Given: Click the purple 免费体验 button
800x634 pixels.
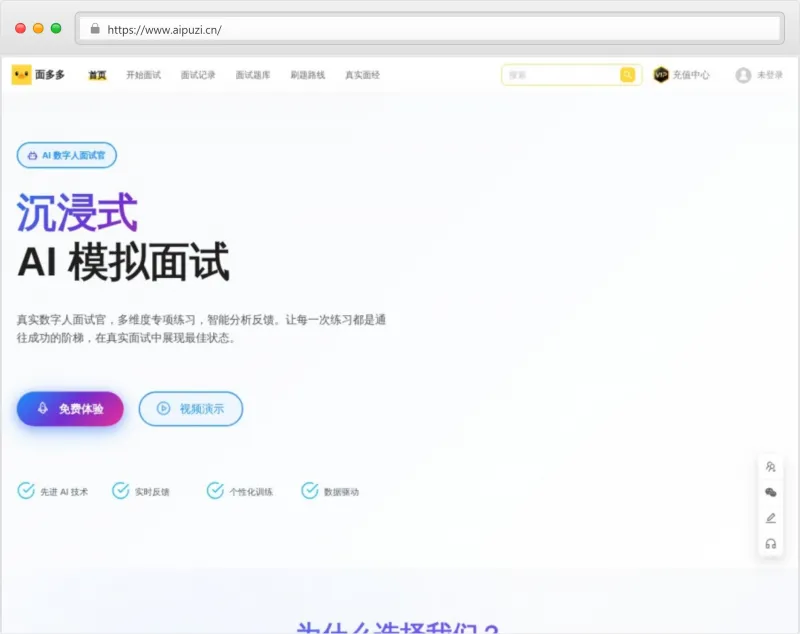Looking at the screenshot, I should coord(70,408).
